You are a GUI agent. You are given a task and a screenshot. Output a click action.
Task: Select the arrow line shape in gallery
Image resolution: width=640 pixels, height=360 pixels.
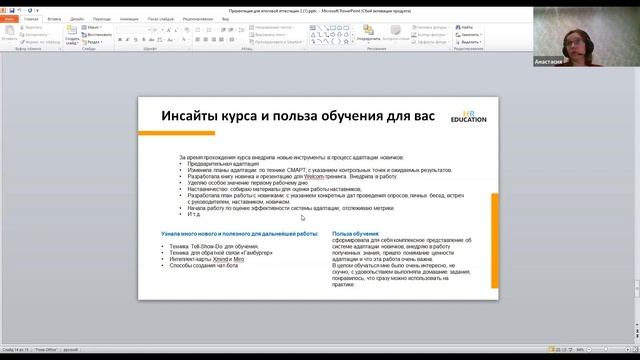[x=326, y=28]
